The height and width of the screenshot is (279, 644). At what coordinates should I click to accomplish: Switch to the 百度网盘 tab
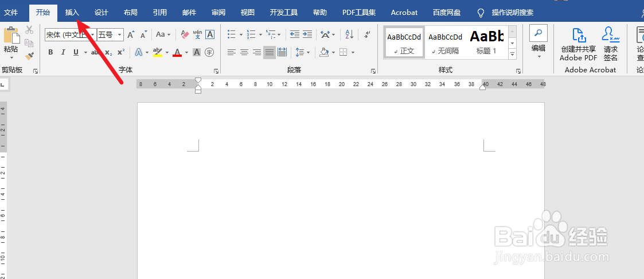pos(447,12)
